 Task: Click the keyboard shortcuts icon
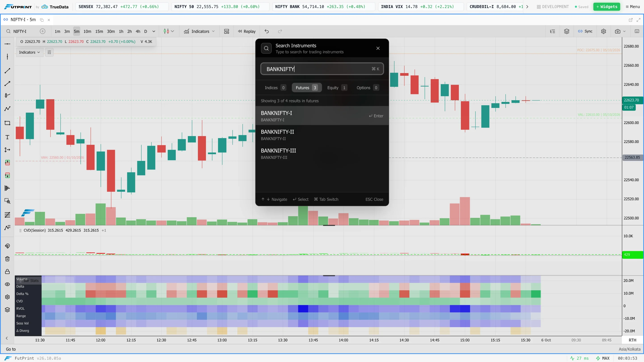click(637, 31)
